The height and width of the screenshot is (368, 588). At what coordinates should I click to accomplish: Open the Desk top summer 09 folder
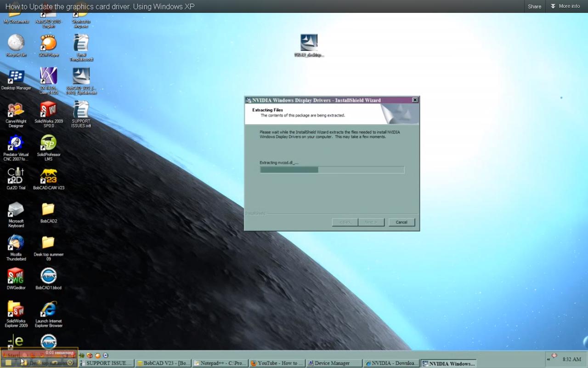click(48, 247)
